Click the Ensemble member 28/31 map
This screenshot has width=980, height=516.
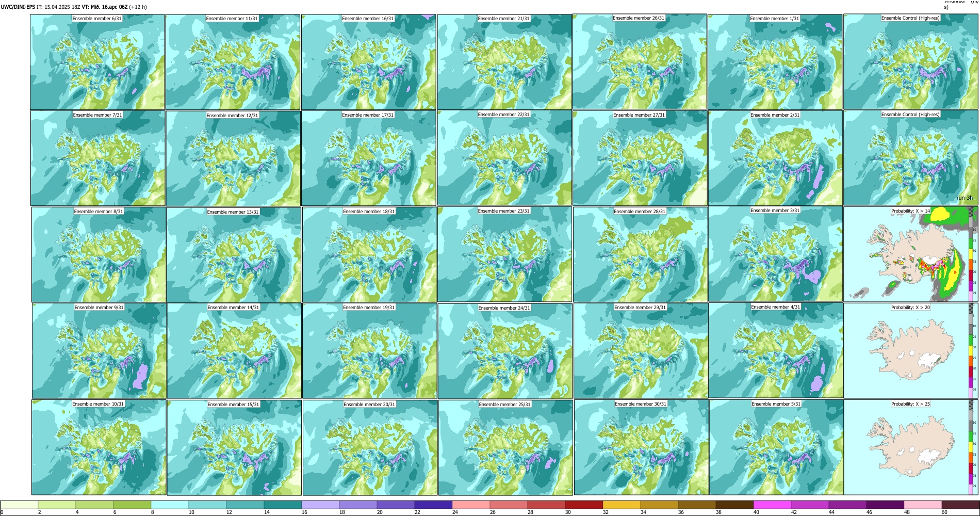[x=640, y=255]
